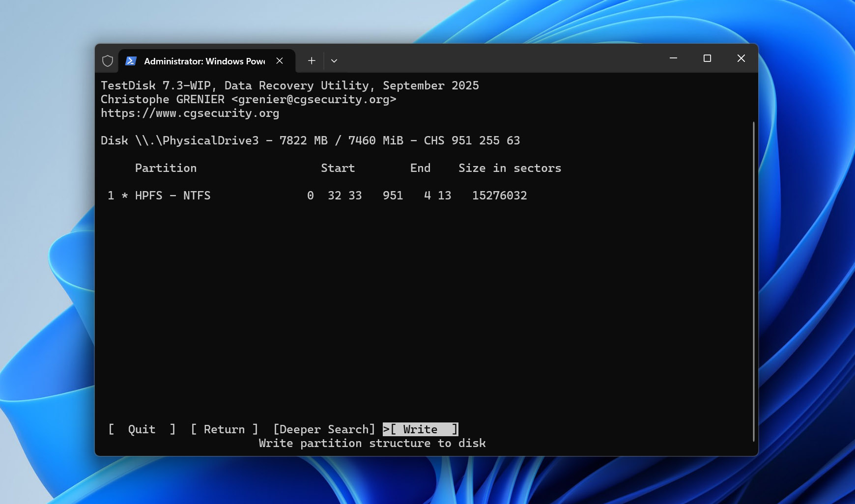The height and width of the screenshot is (504, 855).
Task: Select the Return option
Action: pos(224,429)
